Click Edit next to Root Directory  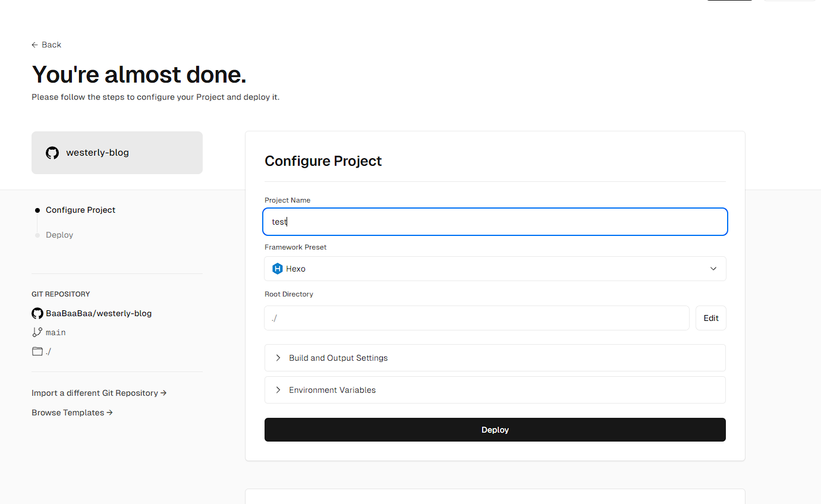pyautogui.click(x=711, y=318)
